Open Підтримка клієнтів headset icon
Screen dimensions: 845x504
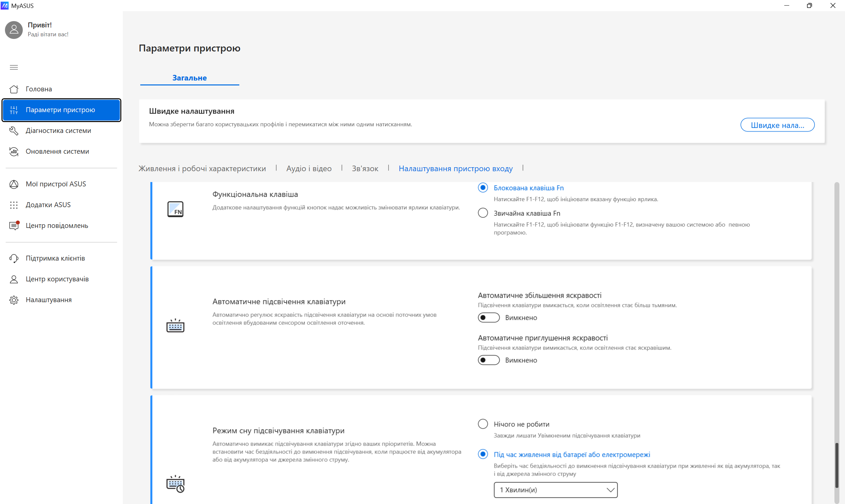pos(14,259)
